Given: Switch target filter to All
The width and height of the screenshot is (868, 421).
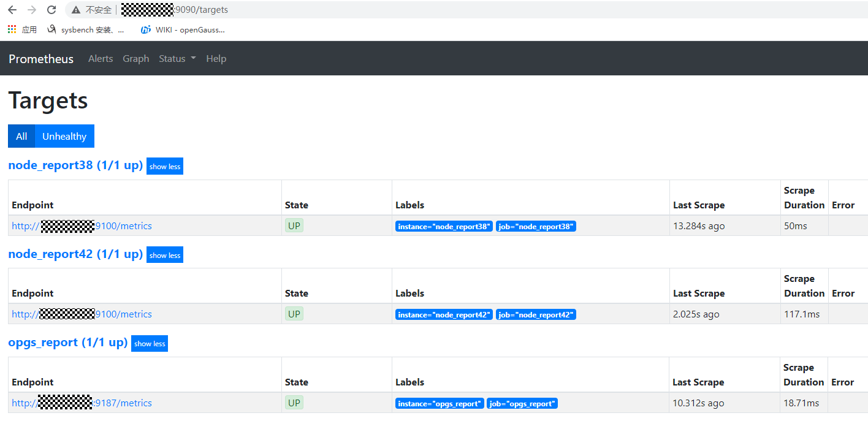Looking at the screenshot, I should pos(21,136).
